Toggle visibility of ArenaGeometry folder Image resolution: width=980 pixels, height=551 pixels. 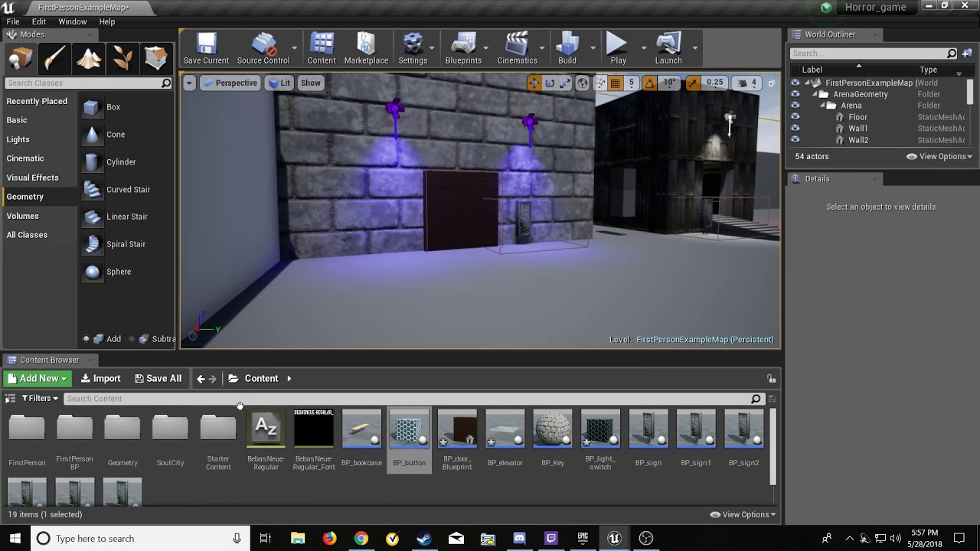pyautogui.click(x=795, y=94)
